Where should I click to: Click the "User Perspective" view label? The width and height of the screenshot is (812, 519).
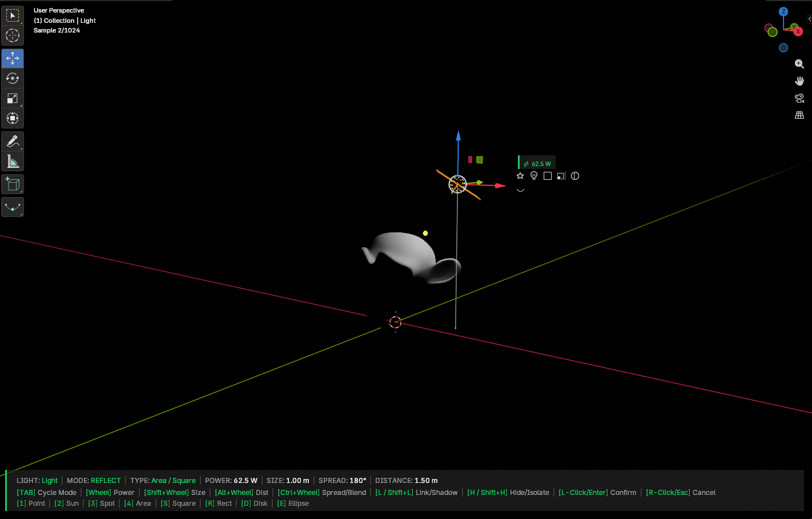[59, 10]
